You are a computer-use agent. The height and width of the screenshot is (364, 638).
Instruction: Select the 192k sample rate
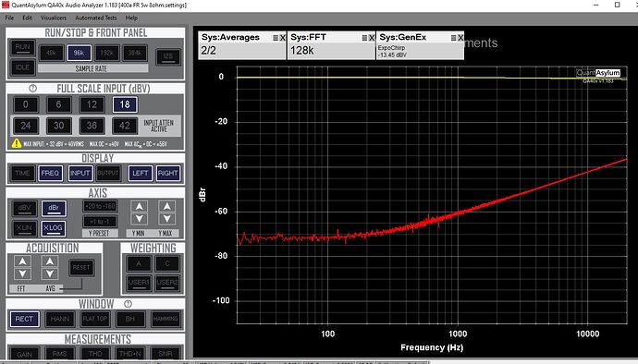click(x=107, y=54)
